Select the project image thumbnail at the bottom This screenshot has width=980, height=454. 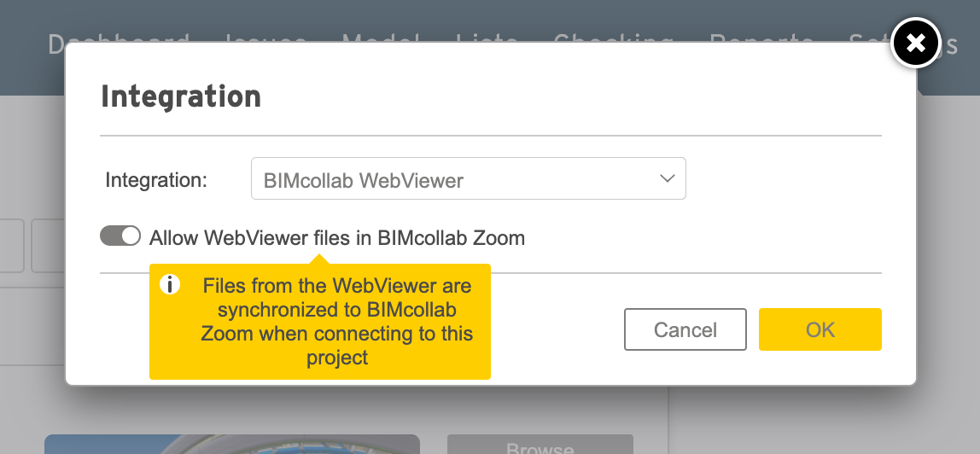pos(232,445)
